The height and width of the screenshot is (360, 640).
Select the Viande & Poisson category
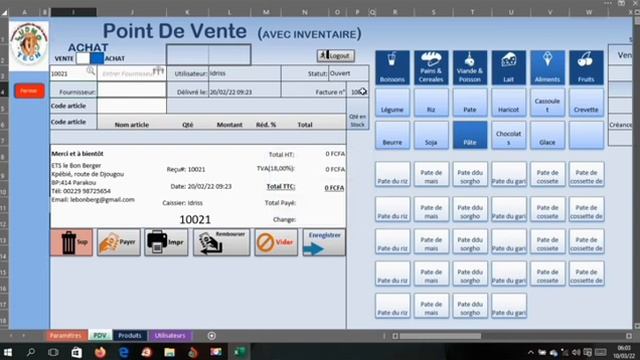coord(470,67)
